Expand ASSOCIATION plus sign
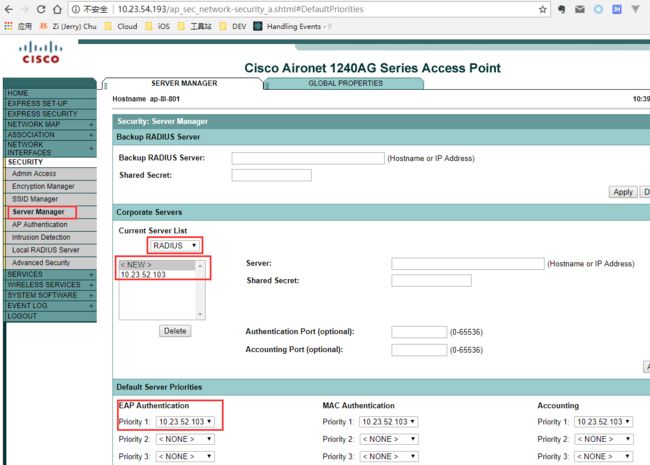 point(91,135)
